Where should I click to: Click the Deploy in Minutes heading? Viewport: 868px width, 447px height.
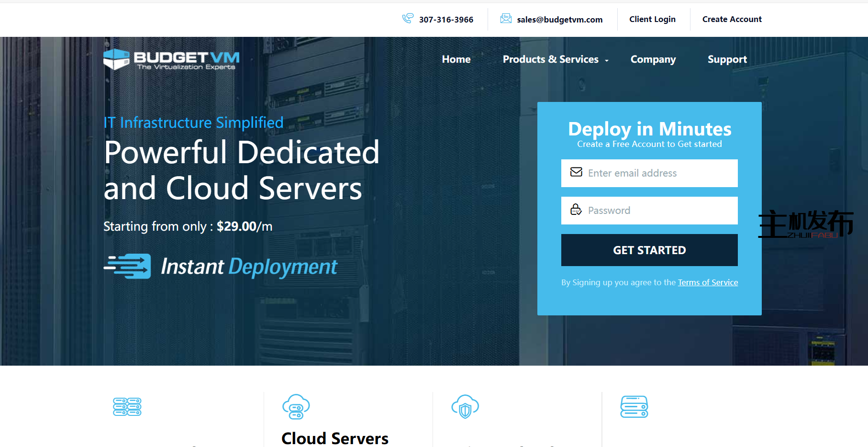pyautogui.click(x=650, y=129)
